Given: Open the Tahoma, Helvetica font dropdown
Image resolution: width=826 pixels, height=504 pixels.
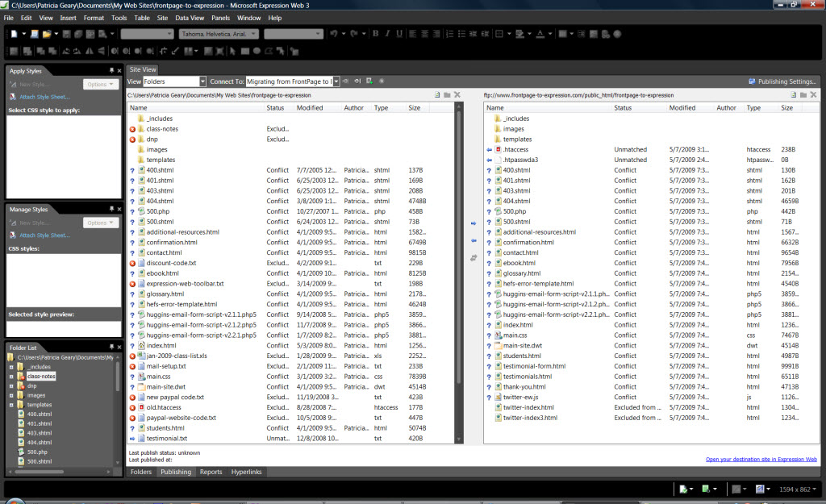Looking at the screenshot, I should (253, 34).
